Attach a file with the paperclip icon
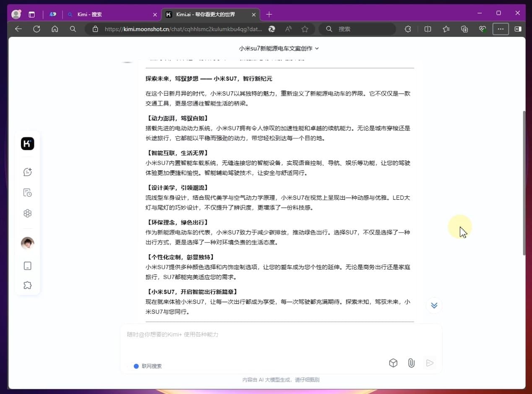The image size is (532, 394). [411, 363]
